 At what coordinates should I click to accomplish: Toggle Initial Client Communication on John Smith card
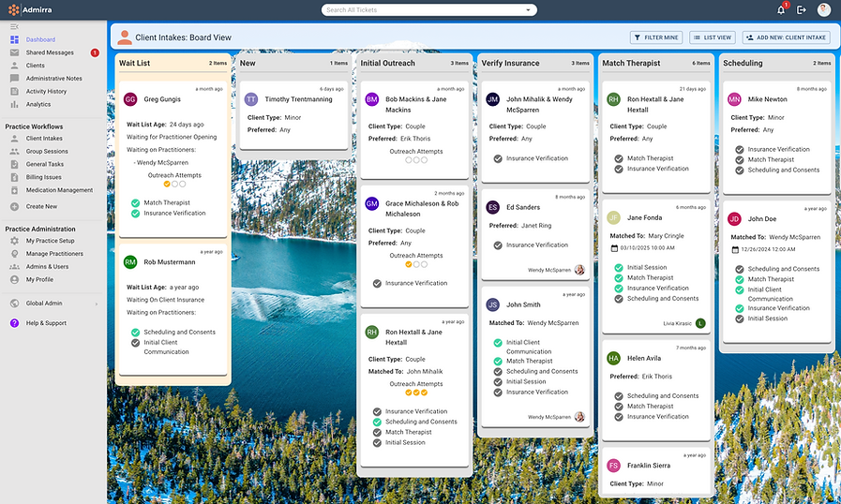point(498,343)
